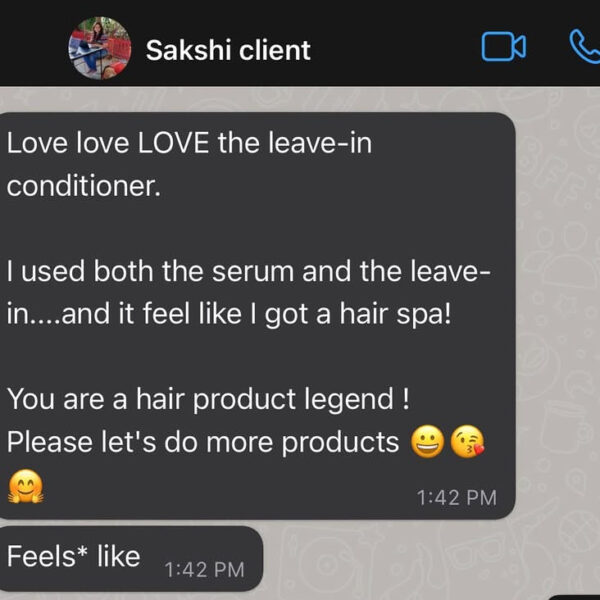Screen dimensions: 600x600
Task: Open Sakshi client's profile picture
Action: (99, 48)
